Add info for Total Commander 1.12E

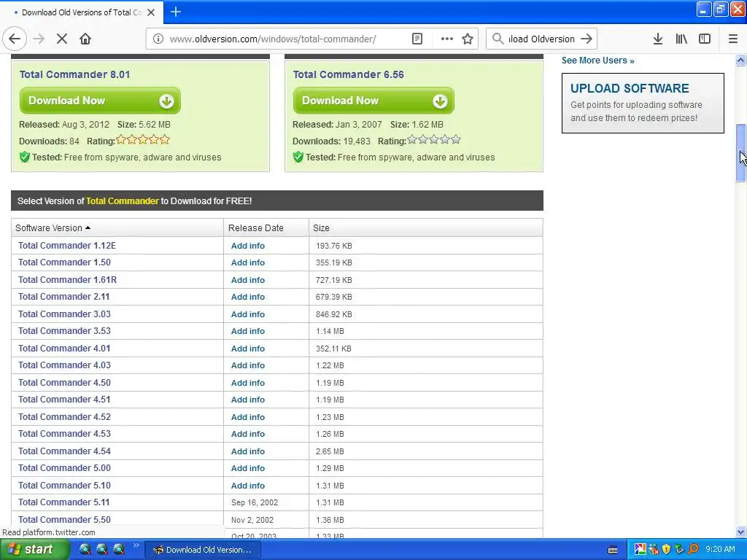[x=248, y=246]
